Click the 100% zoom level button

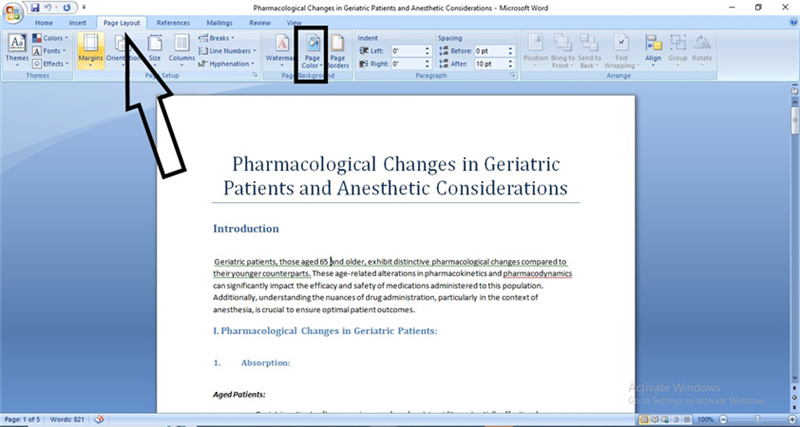705,419
